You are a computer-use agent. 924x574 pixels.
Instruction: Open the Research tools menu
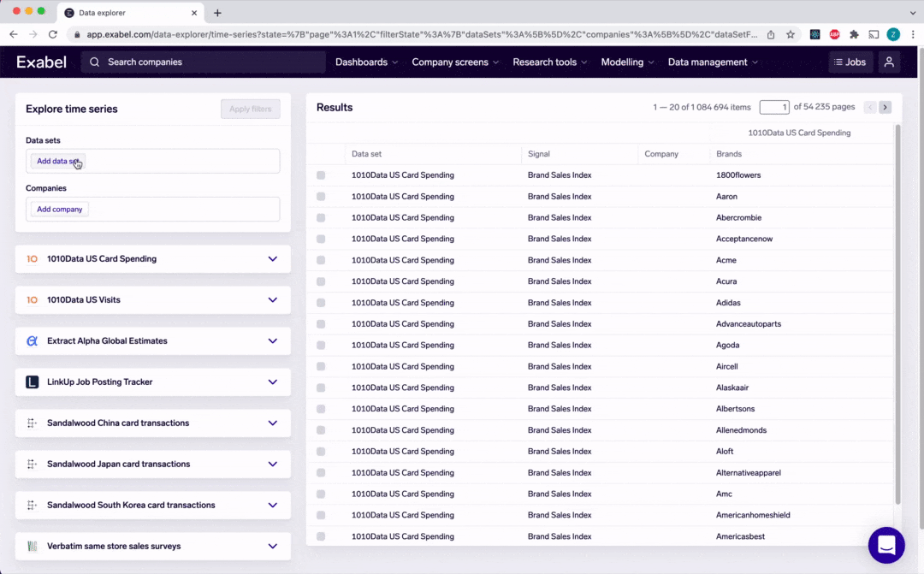pos(550,62)
